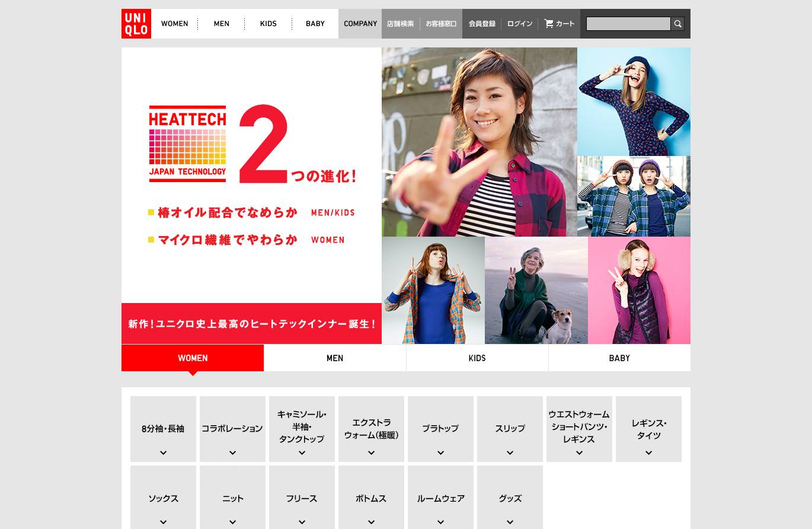Click the red-haired woman in blue top photo

433,290
